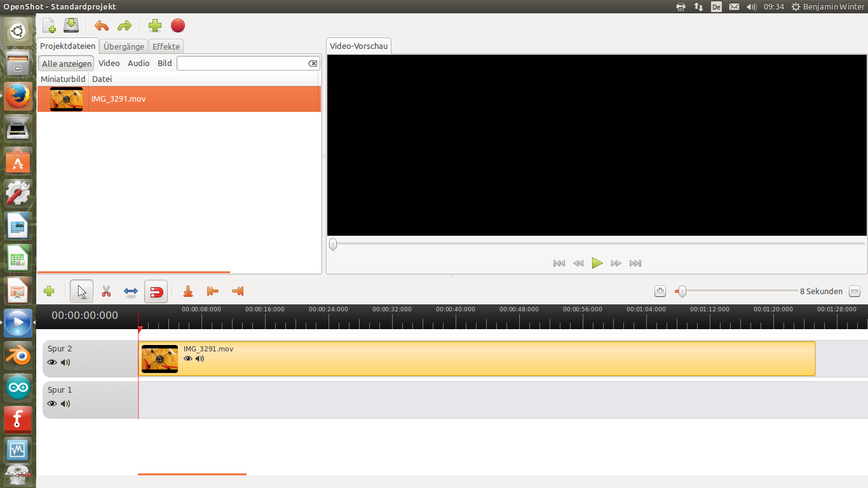Click the video preview seek slider handle
This screenshot has height=488, width=868.
pyautogui.click(x=332, y=244)
